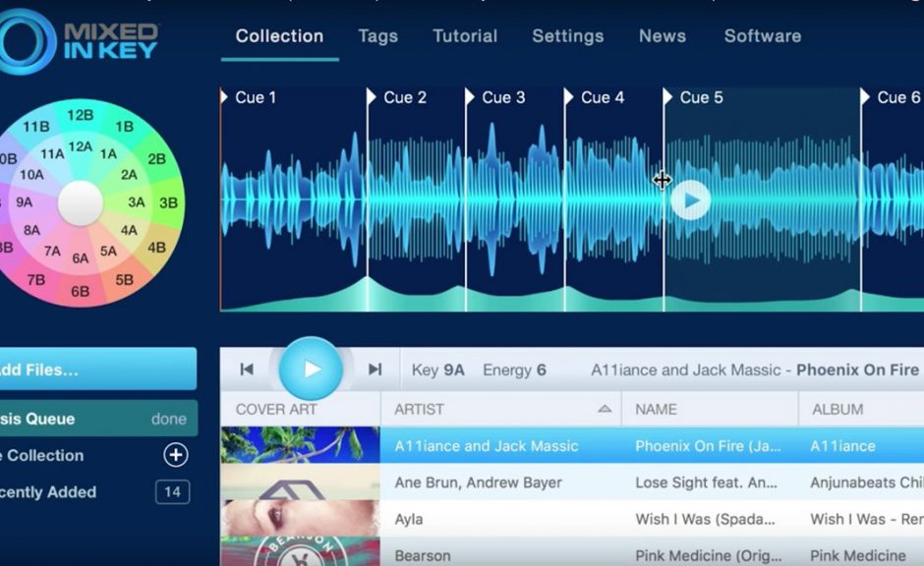Skip to next track

[x=375, y=369]
